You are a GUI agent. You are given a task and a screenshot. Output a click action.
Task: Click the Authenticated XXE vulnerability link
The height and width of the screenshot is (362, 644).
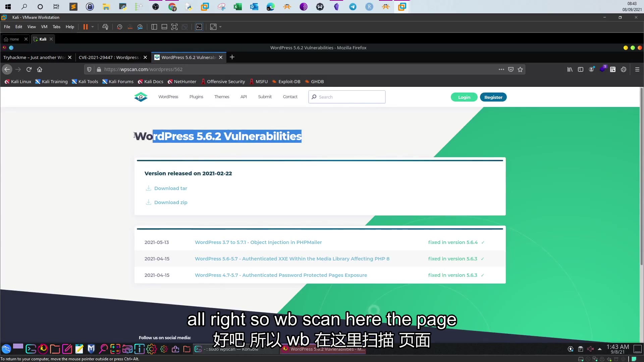click(292, 258)
